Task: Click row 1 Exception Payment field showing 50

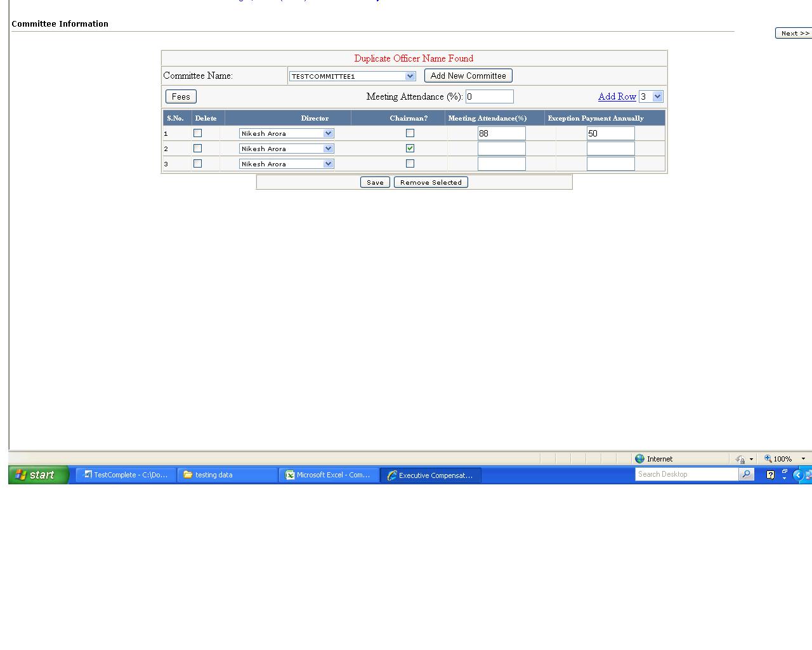Action: 611,133
